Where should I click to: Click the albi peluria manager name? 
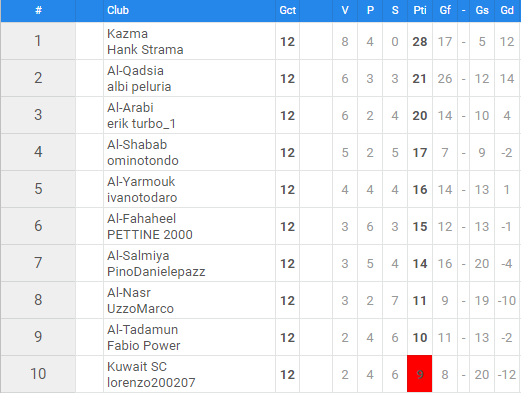tap(139, 87)
